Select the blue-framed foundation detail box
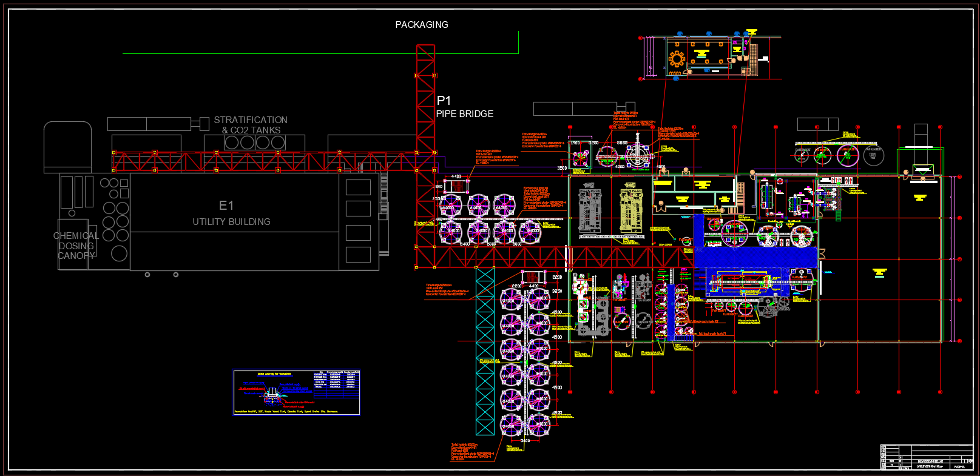The width and height of the screenshot is (980, 476). click(x=296, y=392)
